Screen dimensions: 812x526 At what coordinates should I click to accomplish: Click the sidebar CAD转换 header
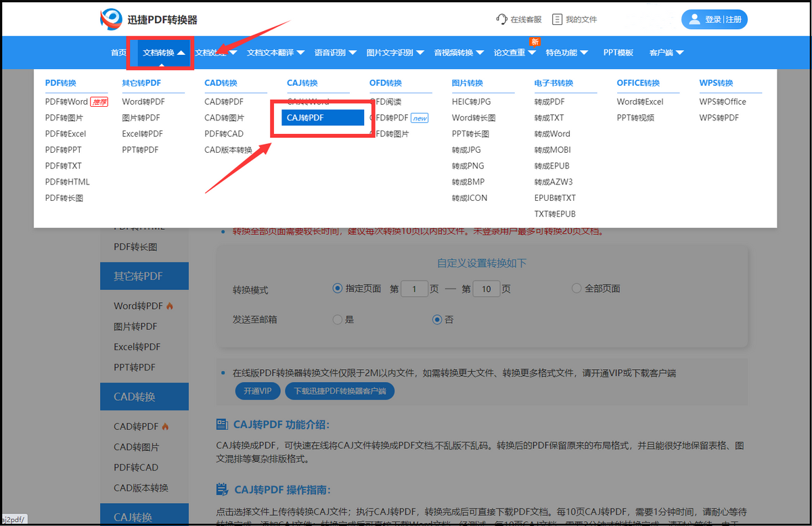(144, 397)
